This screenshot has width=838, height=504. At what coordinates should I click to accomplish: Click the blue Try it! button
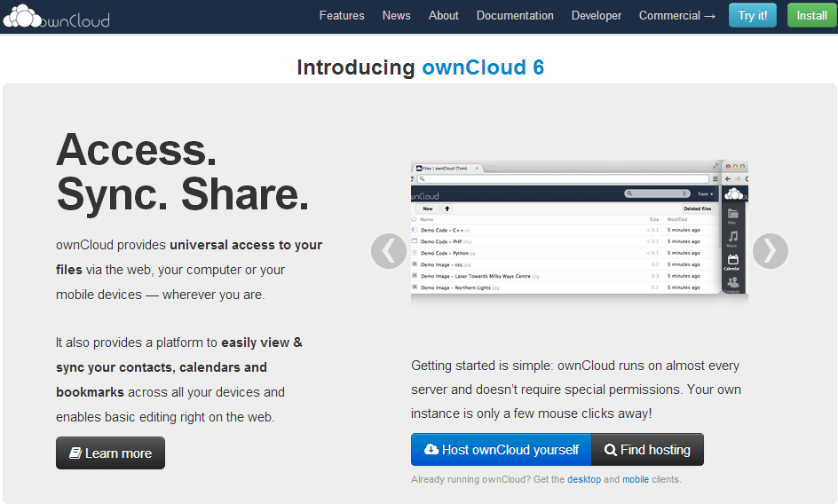(753, 15)
